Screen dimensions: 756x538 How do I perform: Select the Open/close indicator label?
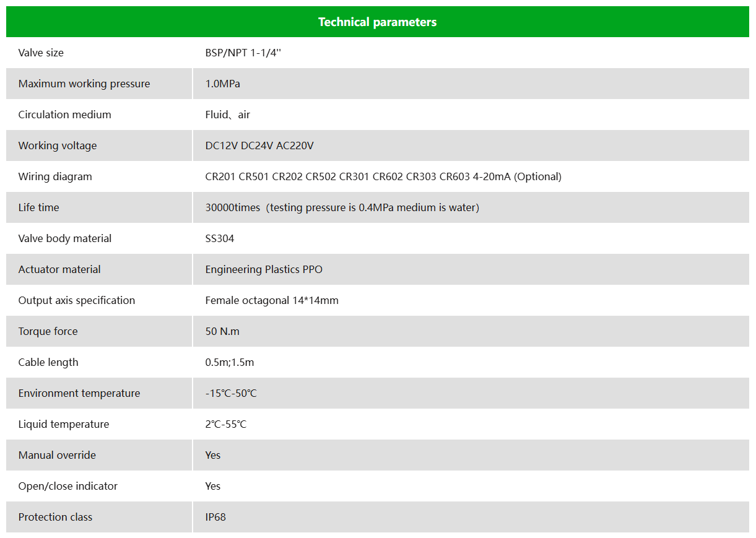tap(68, 486)
